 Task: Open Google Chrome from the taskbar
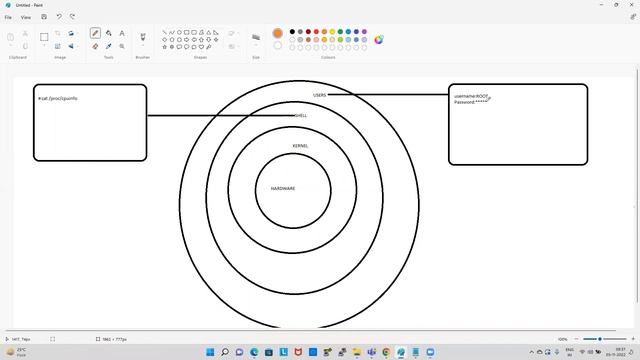[386, 352]
